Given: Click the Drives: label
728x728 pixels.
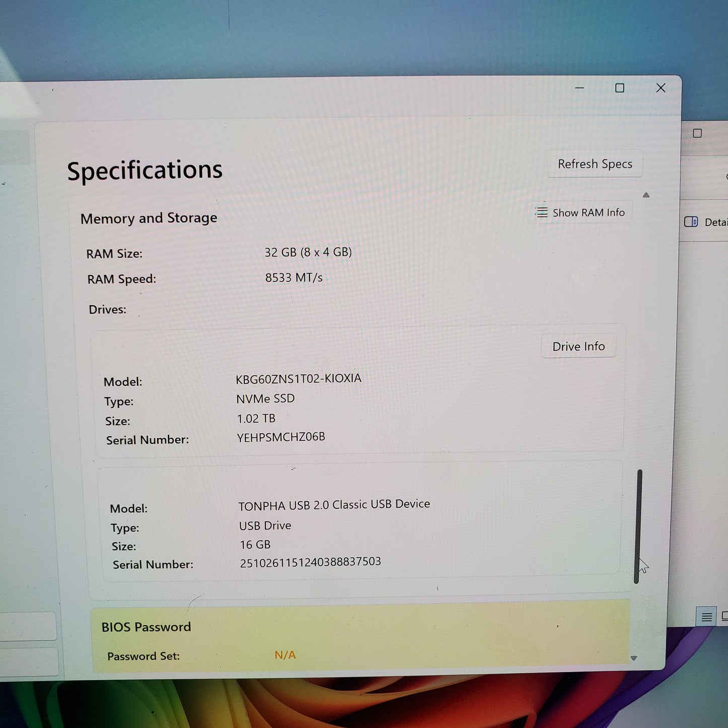Looking at the screenshot, I should [x=107, y=309].
